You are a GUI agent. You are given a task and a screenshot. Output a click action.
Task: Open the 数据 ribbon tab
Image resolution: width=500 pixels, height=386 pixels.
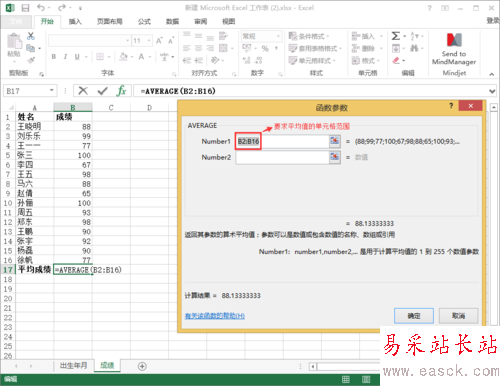point(172,22)
